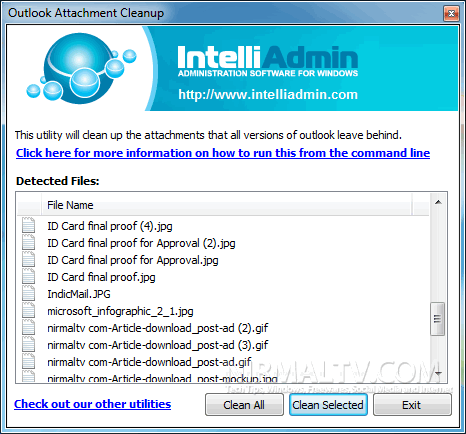Open command line information link
The width and height of the screenshot is (466, 434).
[223, 153]
